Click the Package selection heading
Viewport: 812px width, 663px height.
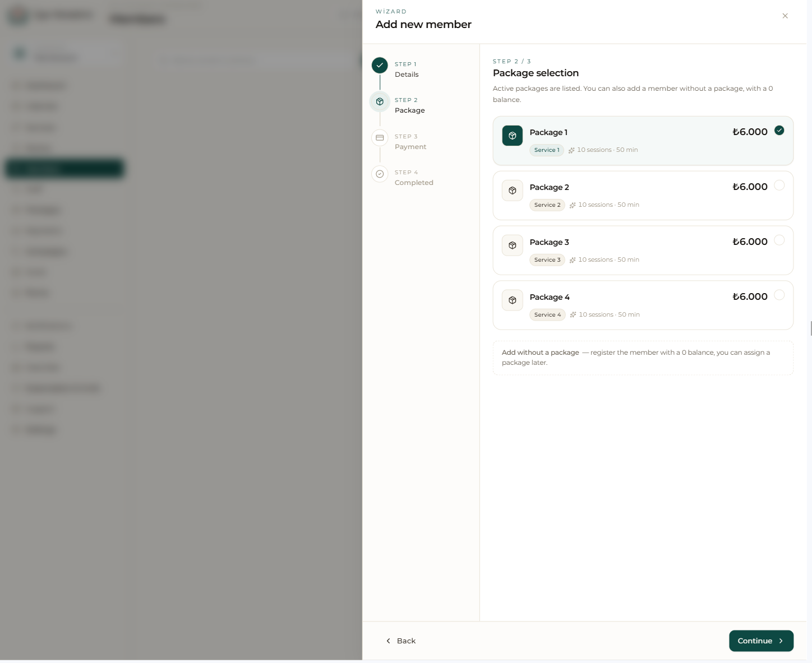point(536,73)
